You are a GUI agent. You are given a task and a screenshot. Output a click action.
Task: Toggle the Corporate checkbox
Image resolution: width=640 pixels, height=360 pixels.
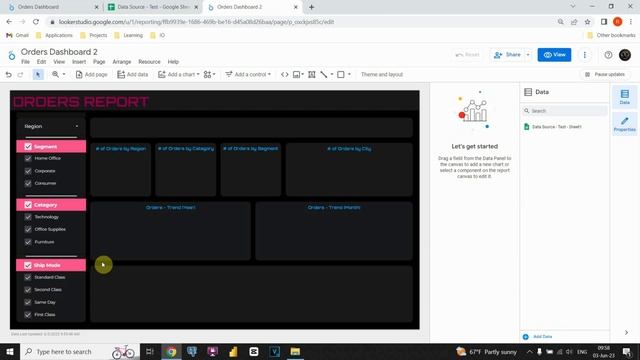pyautogui.click(x=28, y=171)
